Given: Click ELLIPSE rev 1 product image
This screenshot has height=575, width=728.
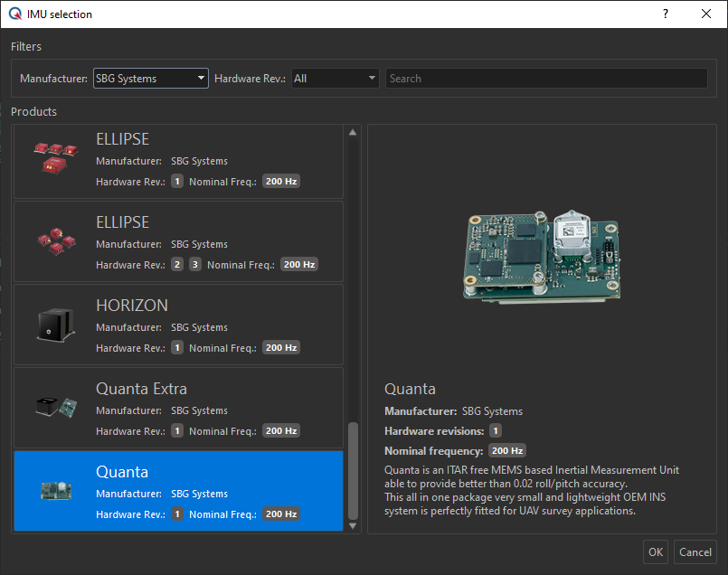Looking at the screenshot, I should click(55, 158).
